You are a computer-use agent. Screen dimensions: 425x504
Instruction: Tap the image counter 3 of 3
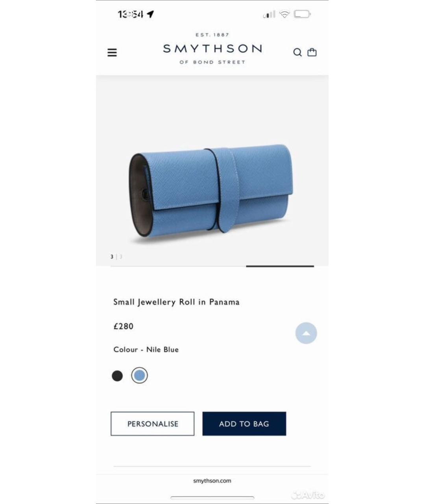tap(116, 257)
